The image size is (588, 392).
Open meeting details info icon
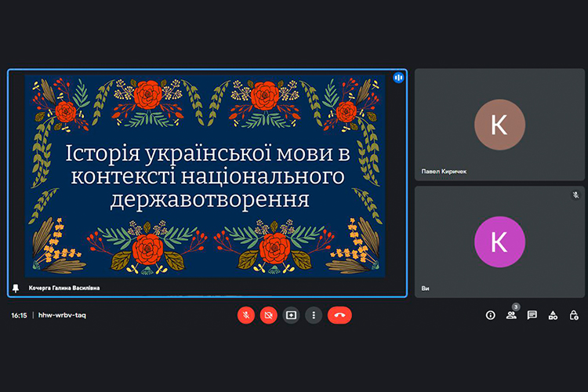pyautogui.click(x=491, y=315)
